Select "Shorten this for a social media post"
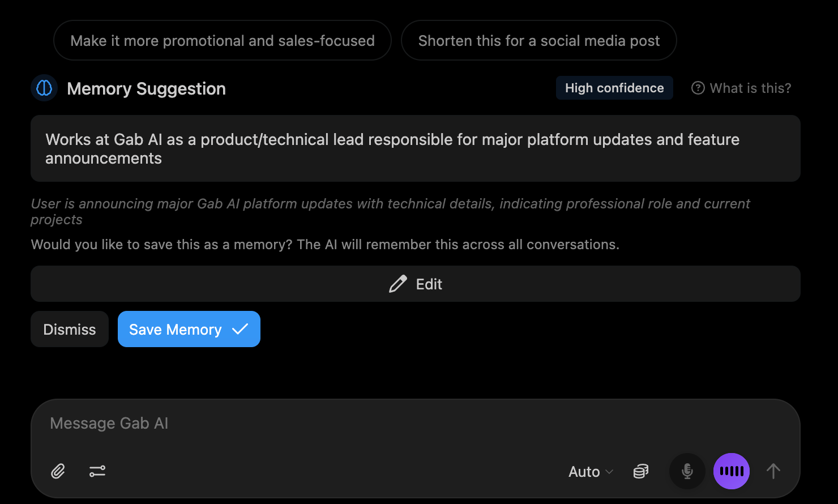838x504 pixels. [538, 41]
